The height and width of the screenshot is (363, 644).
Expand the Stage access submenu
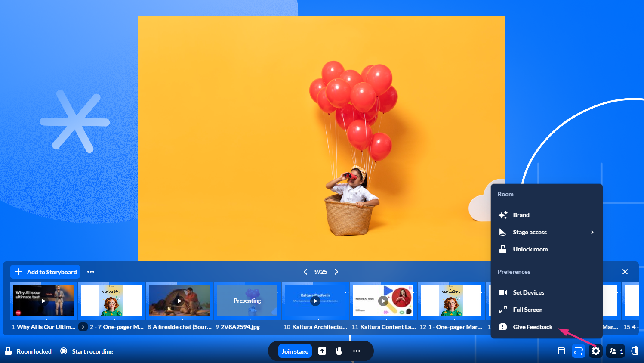(546, 232)
